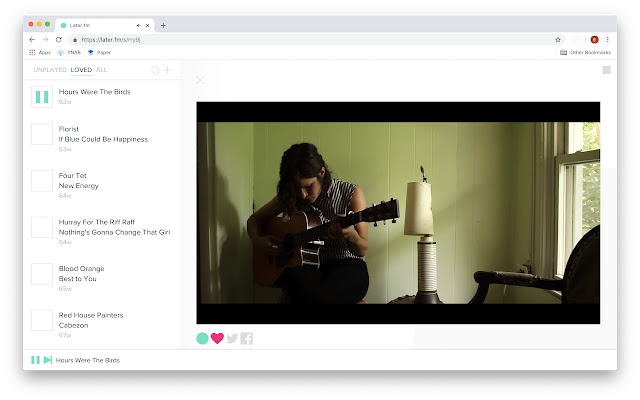The image size is (640, 400).
Task: Switch to the UNPLAYED tab
Action: tap(50, 70)
